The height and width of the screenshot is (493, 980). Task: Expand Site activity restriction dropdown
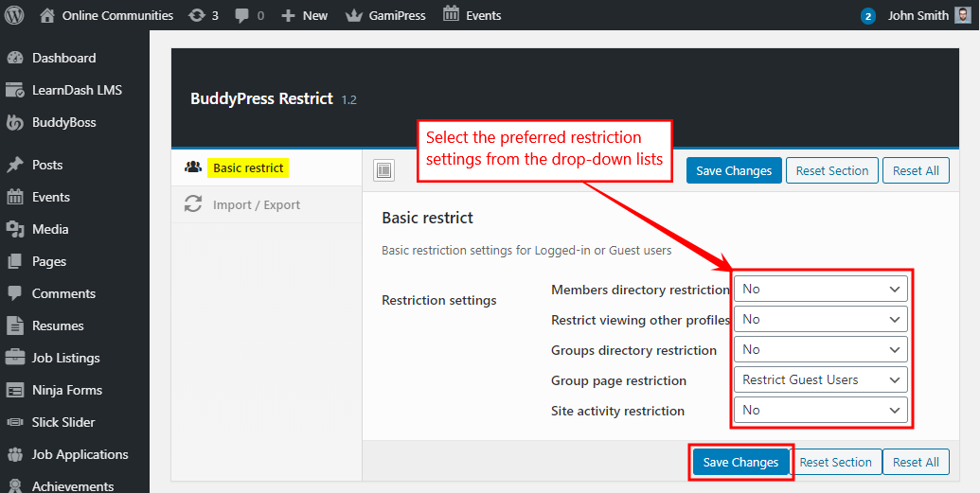coord(820,410)
